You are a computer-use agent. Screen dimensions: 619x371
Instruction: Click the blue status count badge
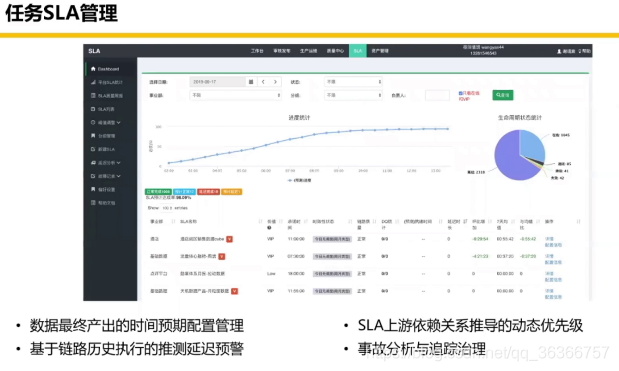click(184, 192)
